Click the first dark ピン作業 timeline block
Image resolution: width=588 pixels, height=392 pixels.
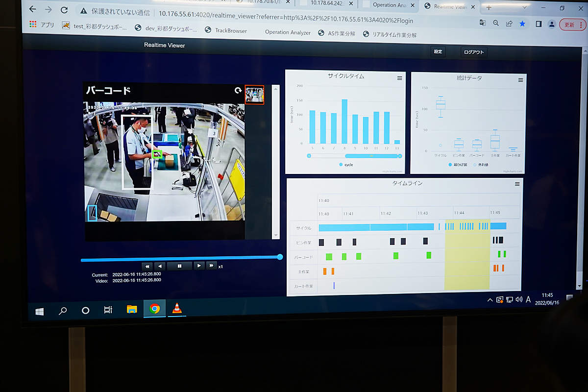321,242
